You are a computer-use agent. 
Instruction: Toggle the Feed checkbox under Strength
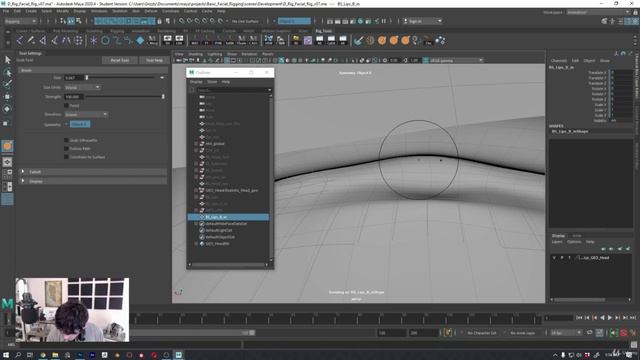point(66,105)
